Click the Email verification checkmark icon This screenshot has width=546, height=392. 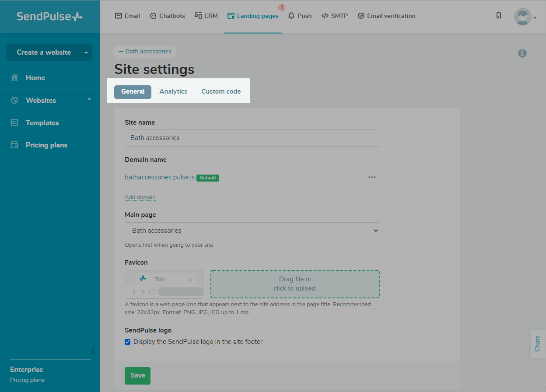pos(361,16)
